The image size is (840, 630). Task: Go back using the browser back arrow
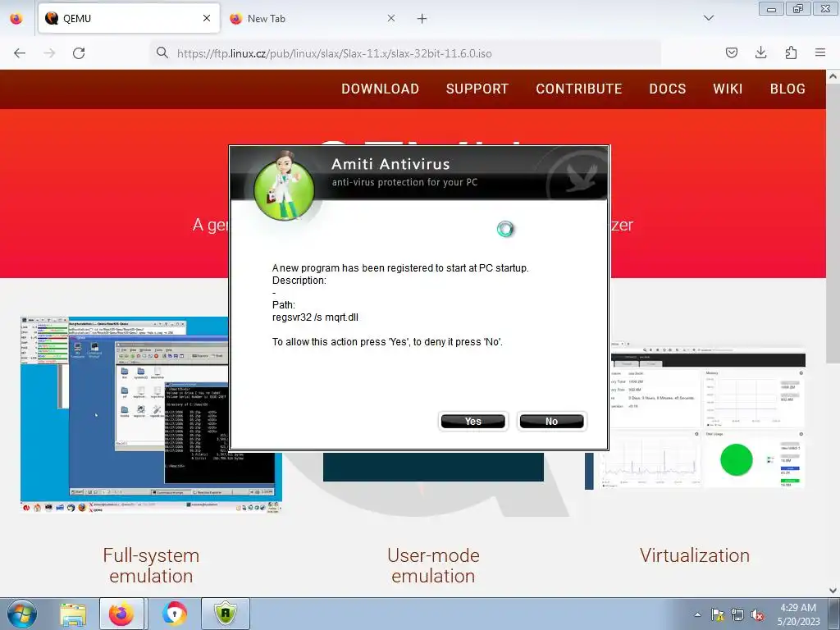point(20,53)
